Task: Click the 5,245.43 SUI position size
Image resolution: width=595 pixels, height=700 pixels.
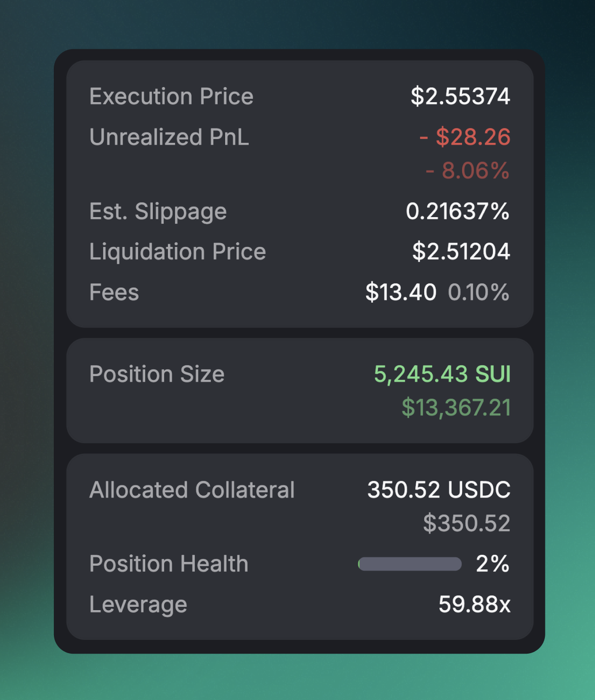Action: point(442,374)
